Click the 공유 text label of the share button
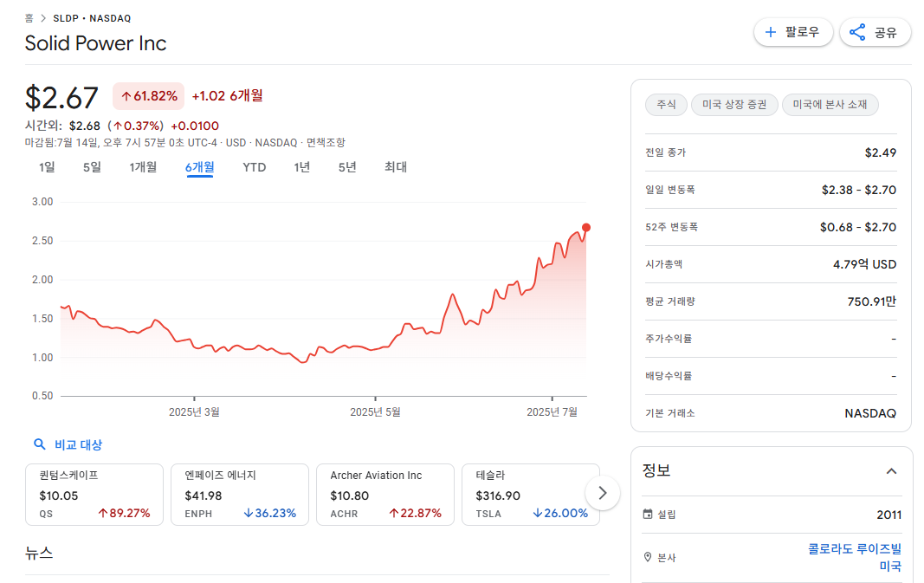Image resolution: width=924 pixels, height=583 pixels. coord(885,32)
